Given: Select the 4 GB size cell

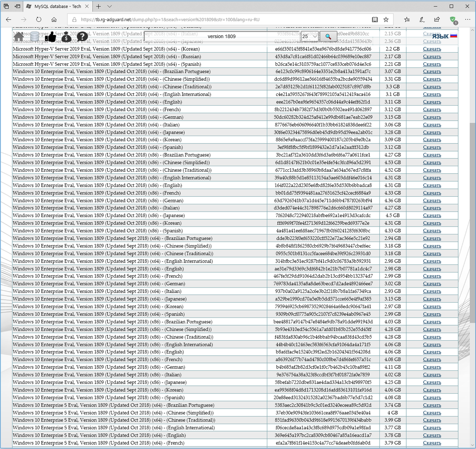Looking at the screenshot, I should point(392,413).
